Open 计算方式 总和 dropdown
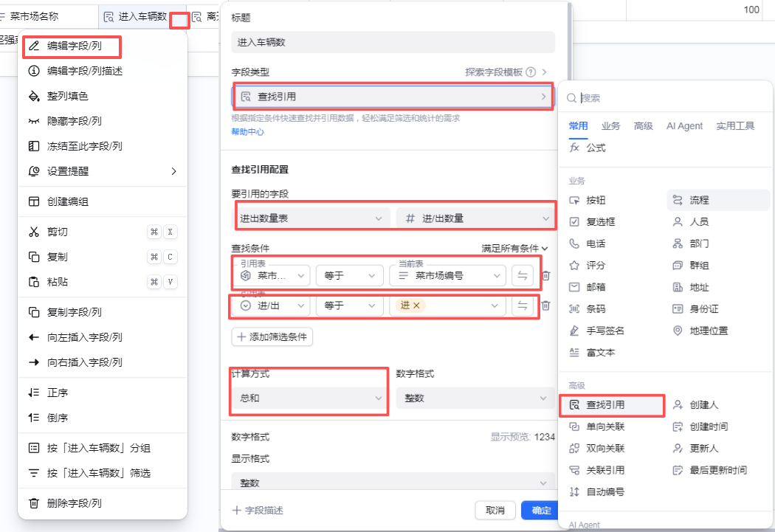 tap(309, 398)
